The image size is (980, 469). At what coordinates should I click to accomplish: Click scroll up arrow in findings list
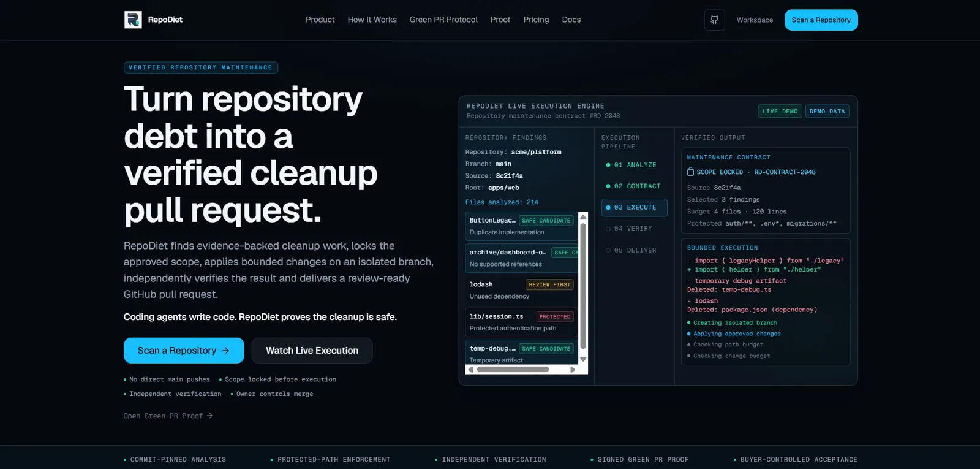pos(583,217)
